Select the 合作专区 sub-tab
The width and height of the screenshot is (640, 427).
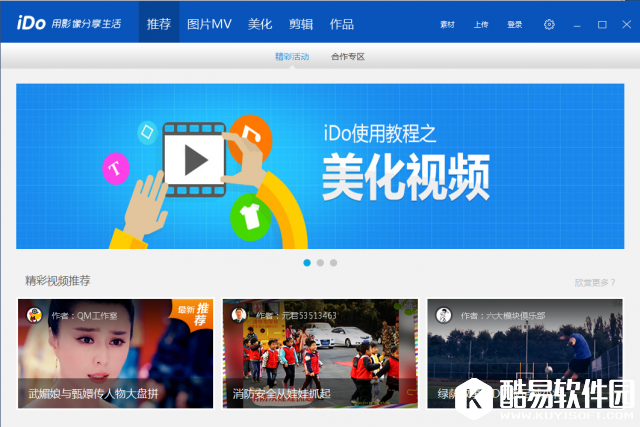point(348,56)
